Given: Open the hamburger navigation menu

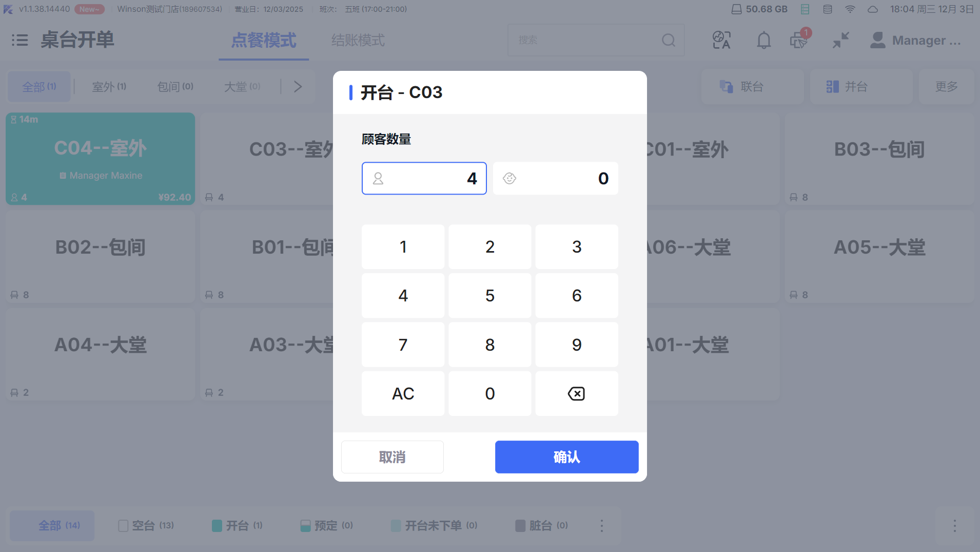Looking at the screenshot, I should point(19,40).
